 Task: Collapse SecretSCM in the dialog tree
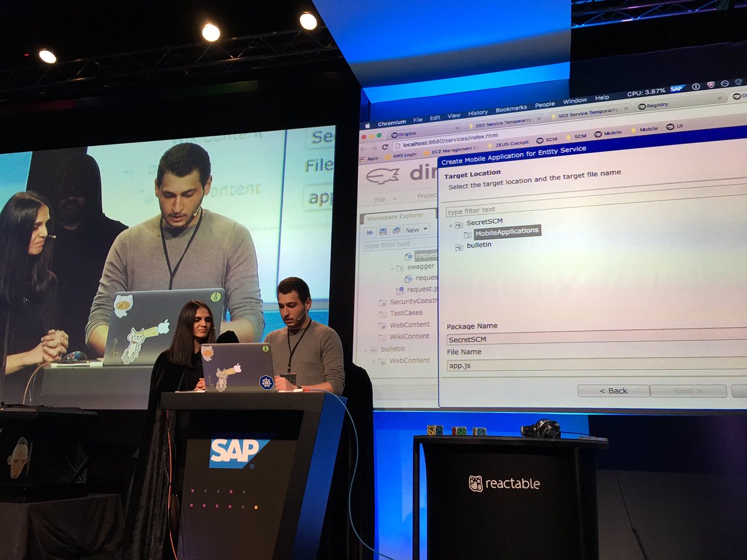tap(450, 225)
